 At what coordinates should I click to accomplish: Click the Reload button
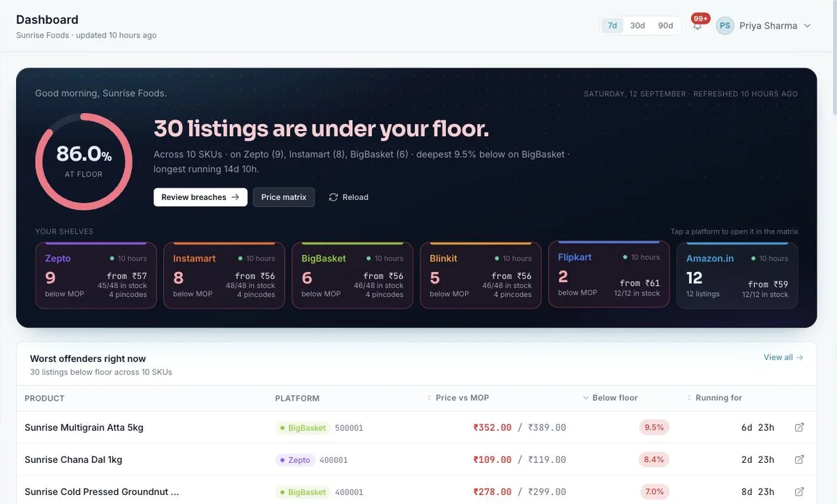349,197
